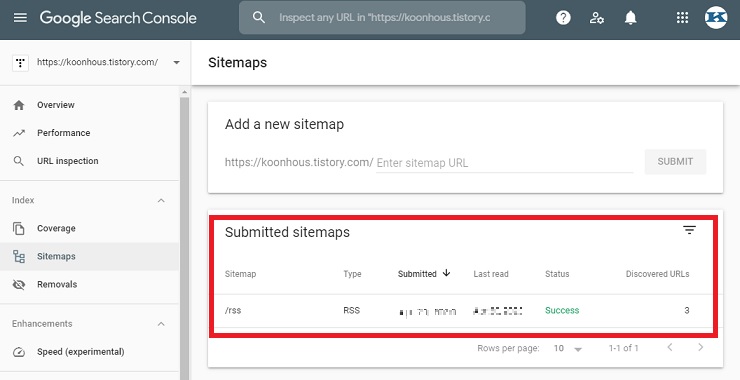
Task: Click the SUBMIT sitemap button
Action: click(675, 162)
